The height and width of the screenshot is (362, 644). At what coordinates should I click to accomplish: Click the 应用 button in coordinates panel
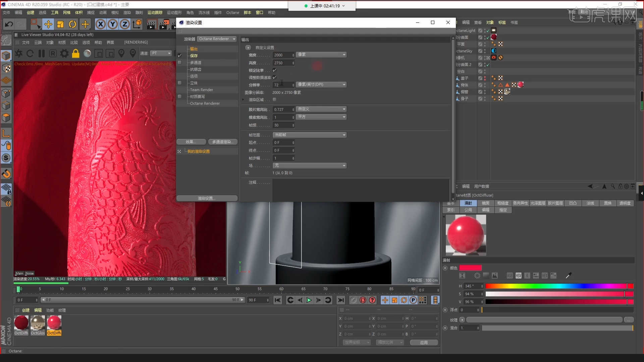(x=424, y=342)
